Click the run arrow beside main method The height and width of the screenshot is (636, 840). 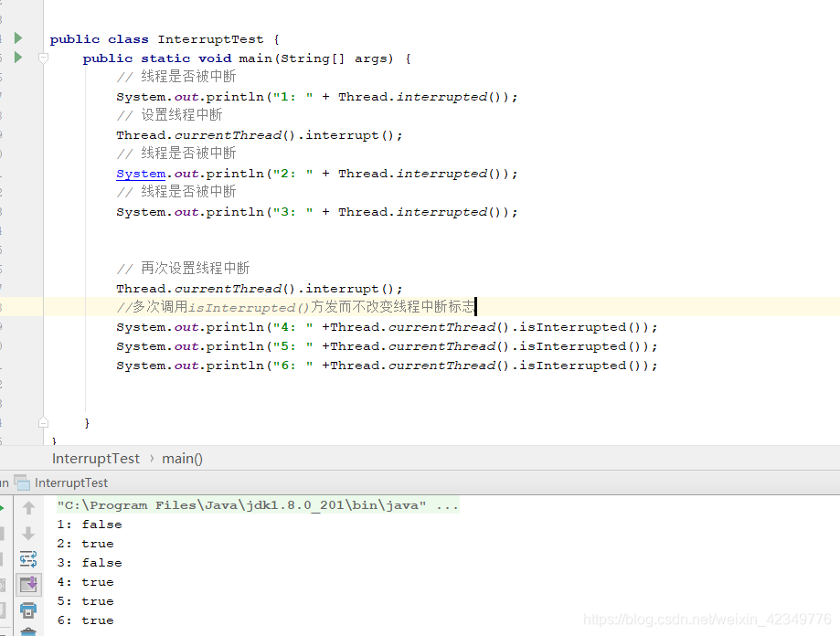click(18, 58)
